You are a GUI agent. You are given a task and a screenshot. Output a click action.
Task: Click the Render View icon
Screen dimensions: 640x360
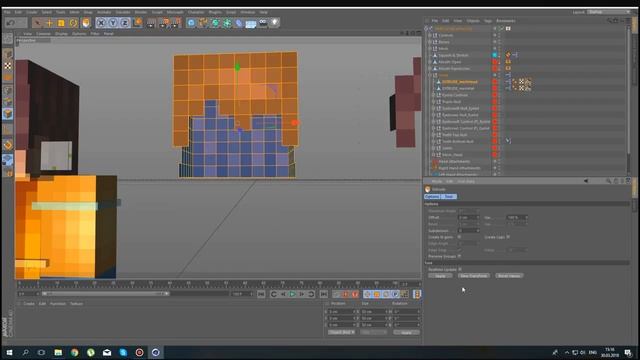151,23
